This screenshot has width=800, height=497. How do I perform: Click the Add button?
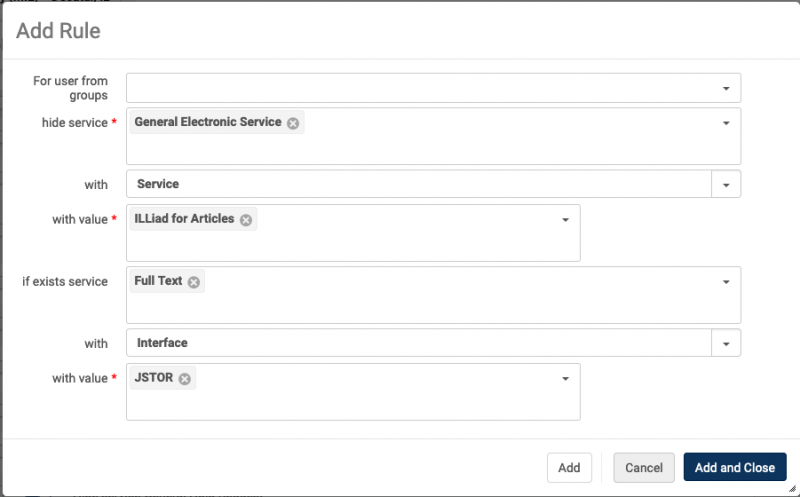pyautogui.click(x=569, y=467)
